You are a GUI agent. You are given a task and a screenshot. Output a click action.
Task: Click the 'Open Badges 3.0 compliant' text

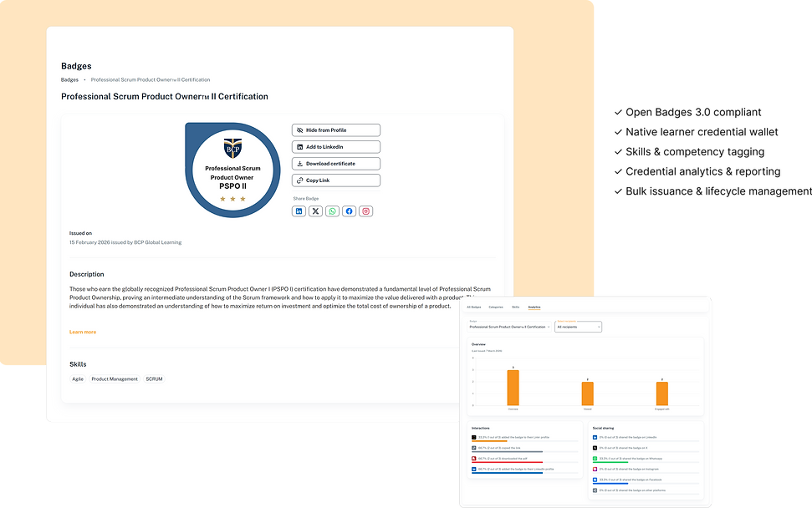point(693,112)
